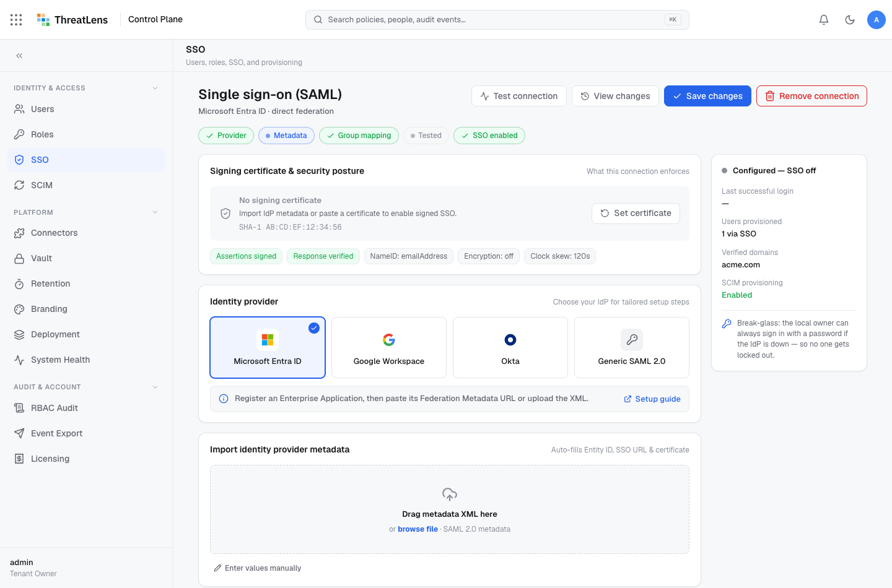
Task: Click browse file link
Action: point(418,529)
